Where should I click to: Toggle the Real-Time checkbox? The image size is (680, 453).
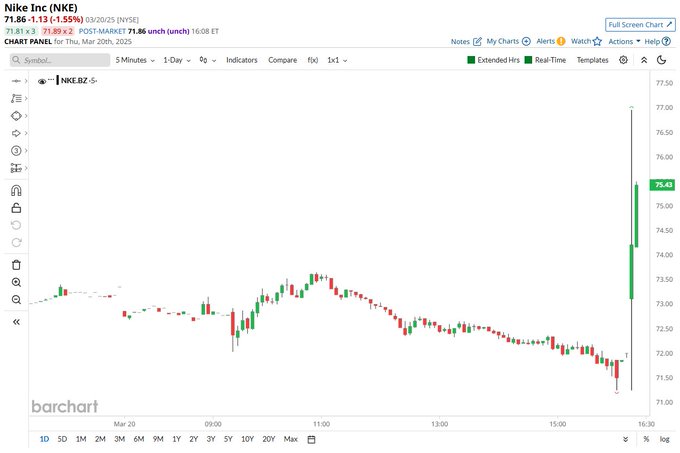coord(528,60)
